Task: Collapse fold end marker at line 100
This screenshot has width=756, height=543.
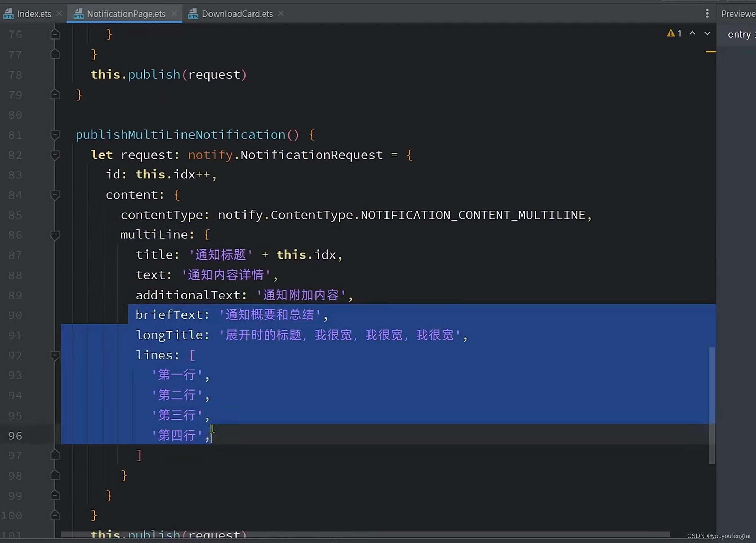Action: pyautogui.click(x=55, y=516)
